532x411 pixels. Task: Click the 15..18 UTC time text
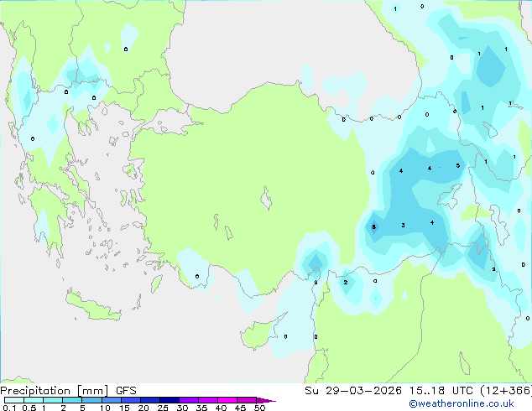[441, 391]
